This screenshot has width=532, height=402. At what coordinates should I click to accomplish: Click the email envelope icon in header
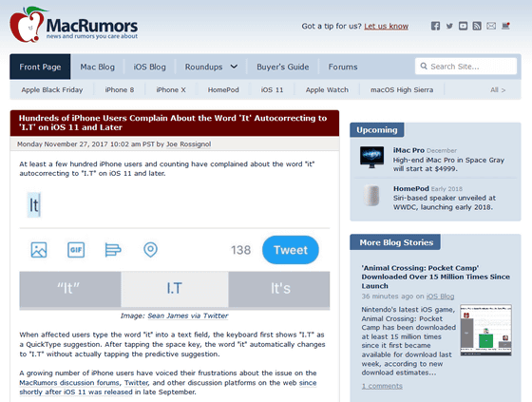(x=491, y=26)
